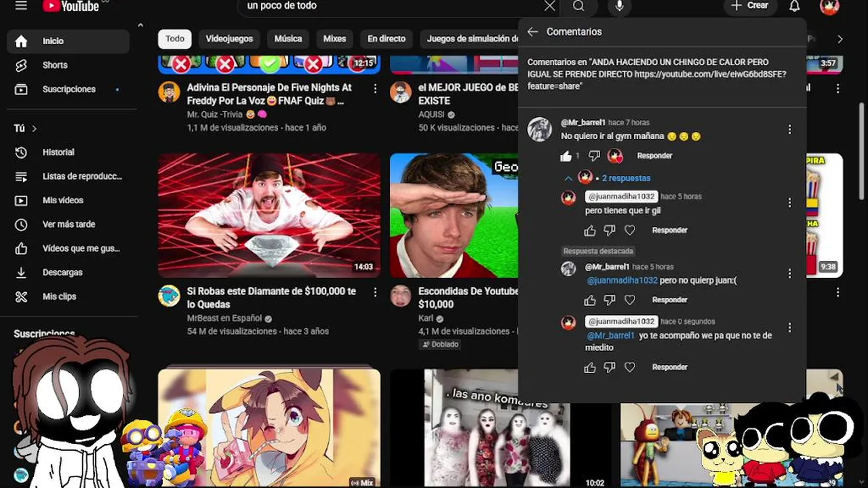
Task: Open the AQUISI channel avatar
Action: tap(401, 92)
